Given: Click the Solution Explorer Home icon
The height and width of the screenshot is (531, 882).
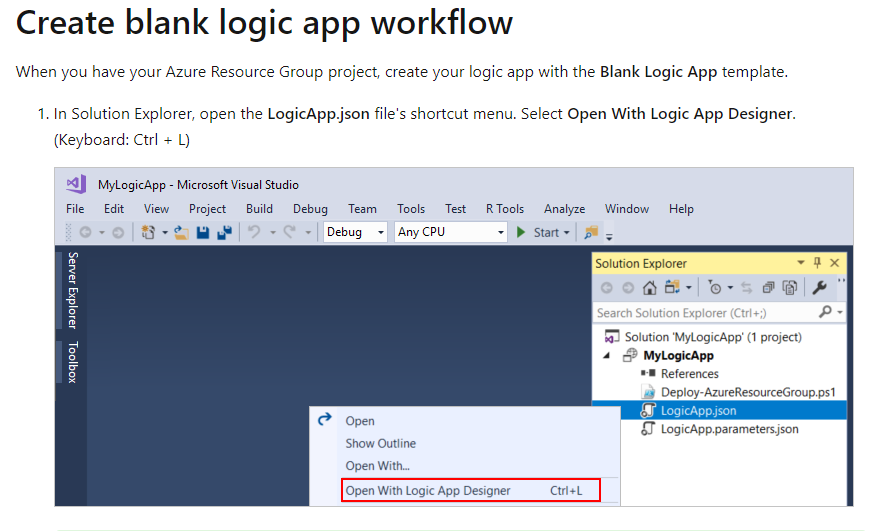Looking at the screenshot, I should click(x=650, y=288).
